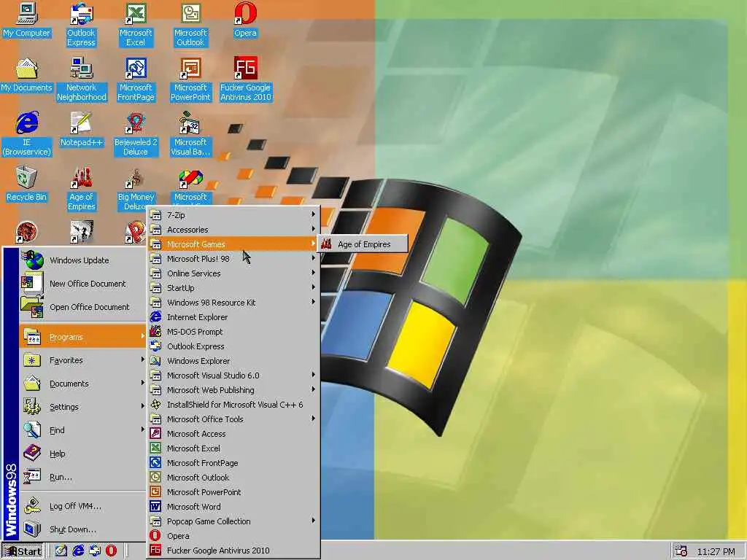This screenshot has width=747, height=560.
Task: Expand Microsoft Games folder
Action: 233,244
